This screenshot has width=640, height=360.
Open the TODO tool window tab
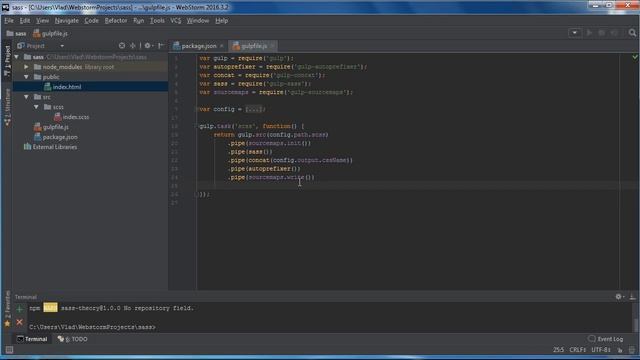click(72, 339)
